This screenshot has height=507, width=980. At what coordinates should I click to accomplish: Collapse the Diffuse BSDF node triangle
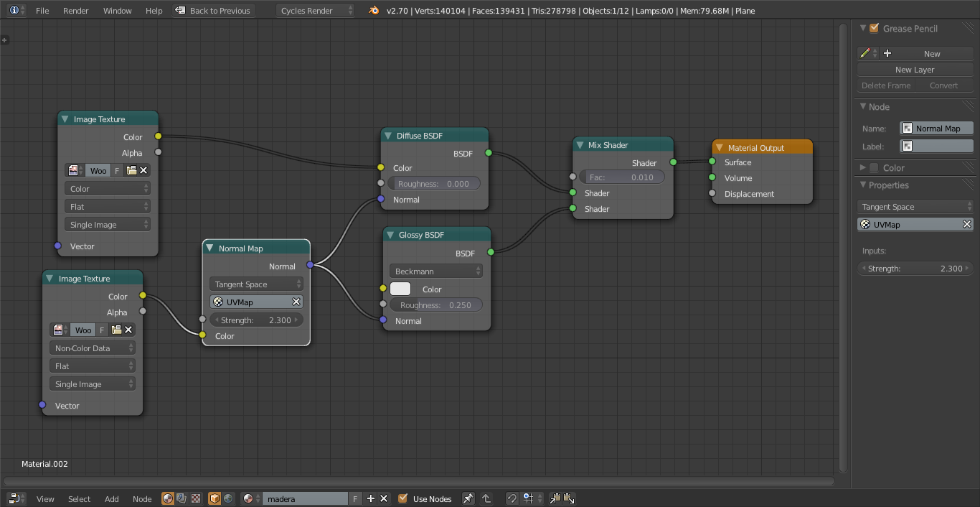(x=388, y=136)
